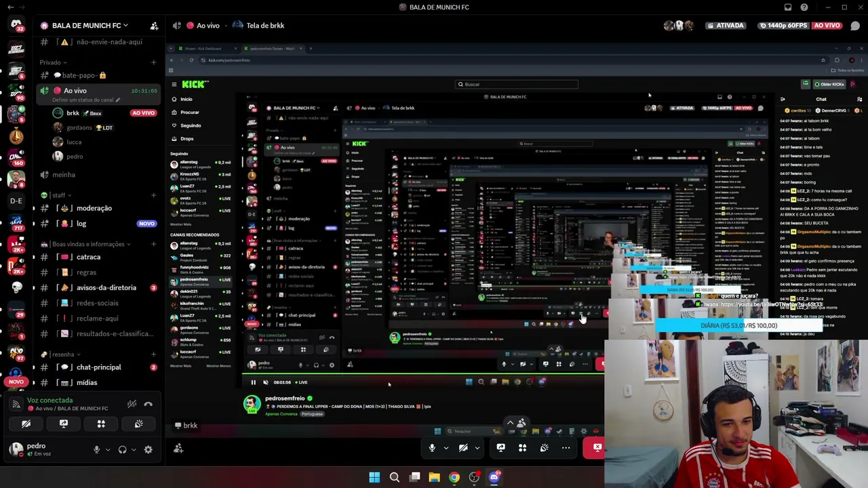Open more options in stream control bar

[566, 447]
